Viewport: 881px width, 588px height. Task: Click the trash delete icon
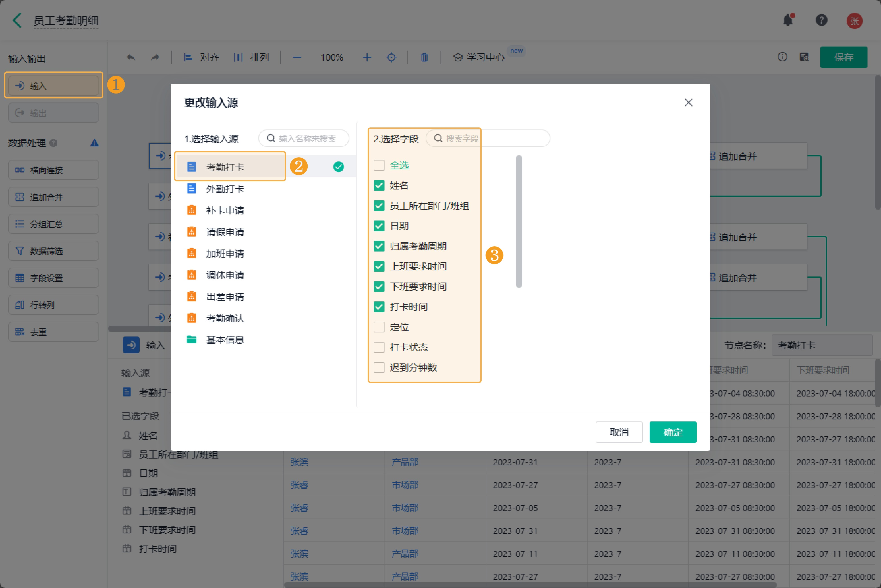[x=424, y=57]
